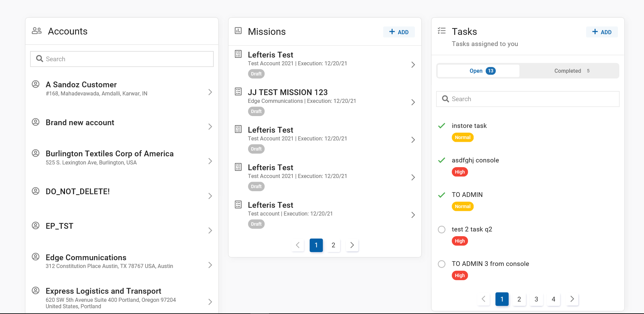The width and height of the screenshot is (644, 314).
Task: Click the Tasks checklist icon in header
Action: tap(442, 31)
